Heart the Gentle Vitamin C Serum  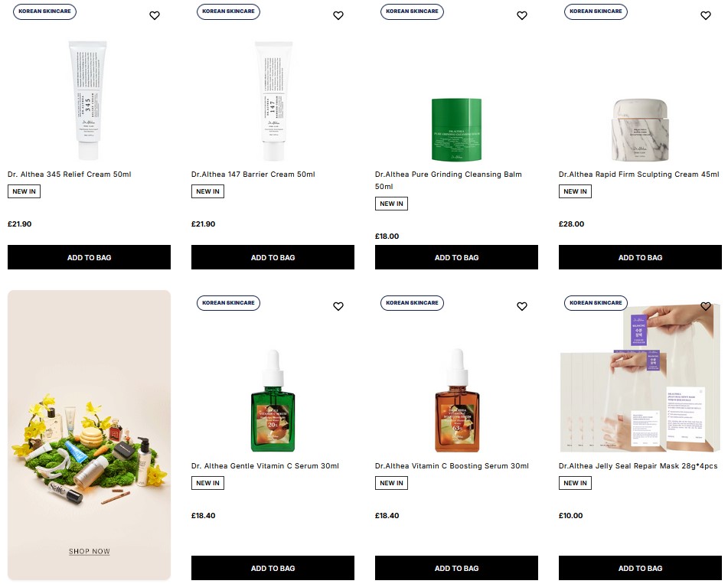point(338,305)
